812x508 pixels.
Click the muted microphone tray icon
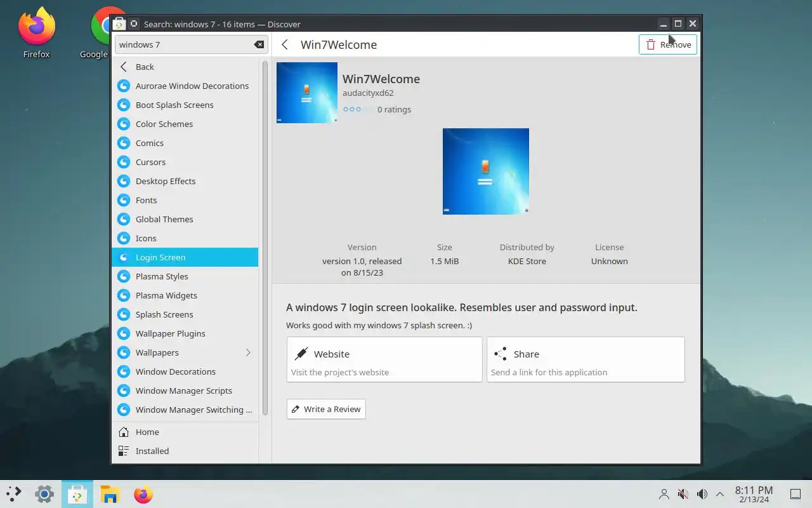683,494
